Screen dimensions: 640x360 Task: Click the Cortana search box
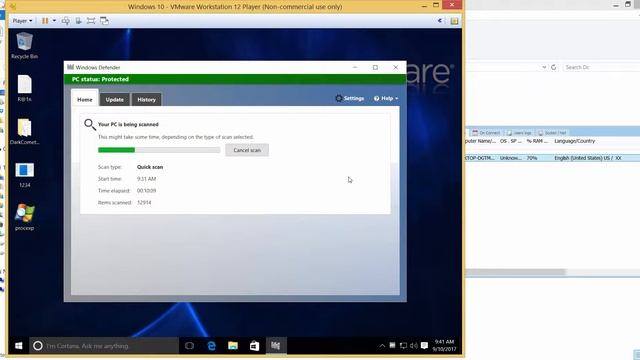(104, 346)
